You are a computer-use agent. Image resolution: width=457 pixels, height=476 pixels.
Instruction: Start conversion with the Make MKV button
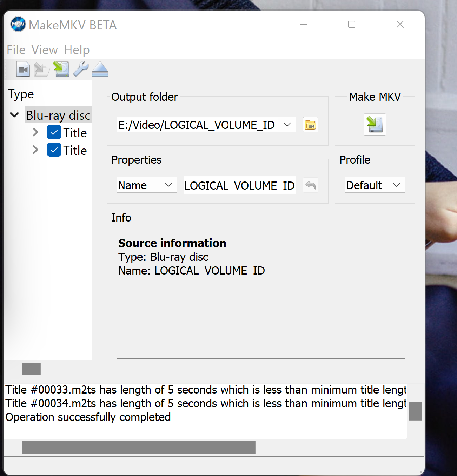click(x=375, y=125)
